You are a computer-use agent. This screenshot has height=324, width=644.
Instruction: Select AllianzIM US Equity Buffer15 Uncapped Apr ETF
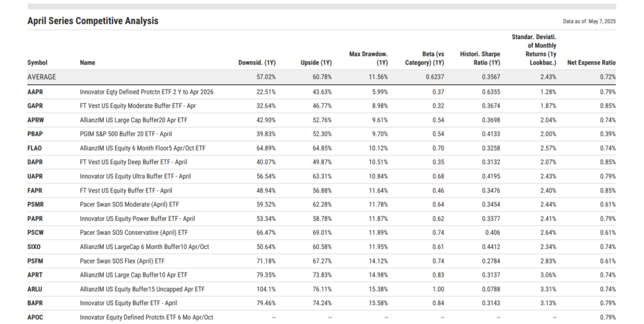pyautogui.click(x=142, y=289)
